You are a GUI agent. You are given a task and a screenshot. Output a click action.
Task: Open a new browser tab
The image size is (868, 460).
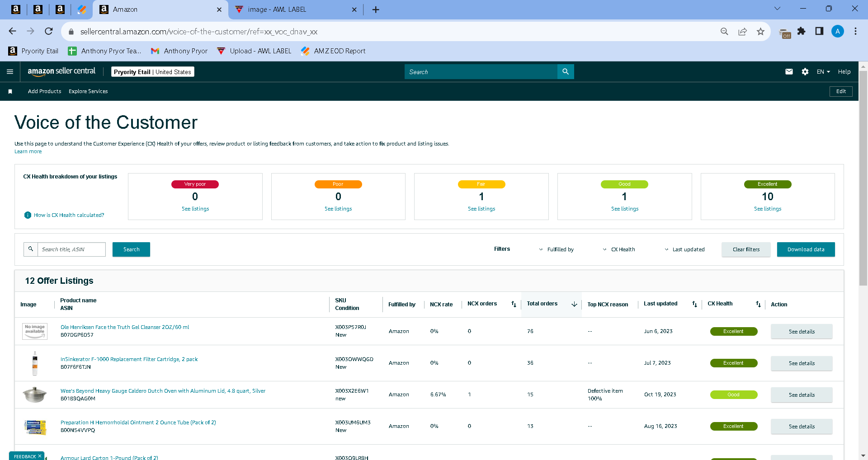coord(376,9)
